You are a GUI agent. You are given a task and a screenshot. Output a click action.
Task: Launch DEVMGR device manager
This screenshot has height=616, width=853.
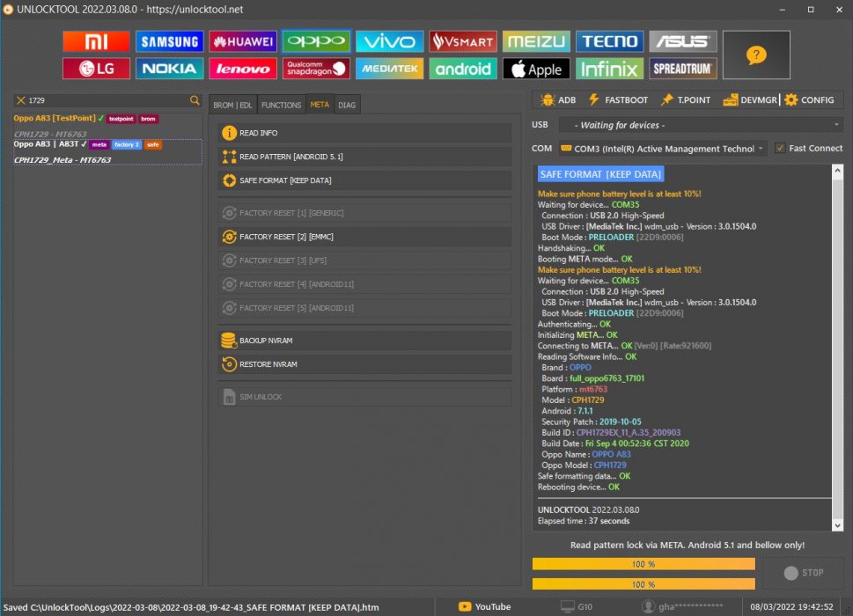[750, 100]
